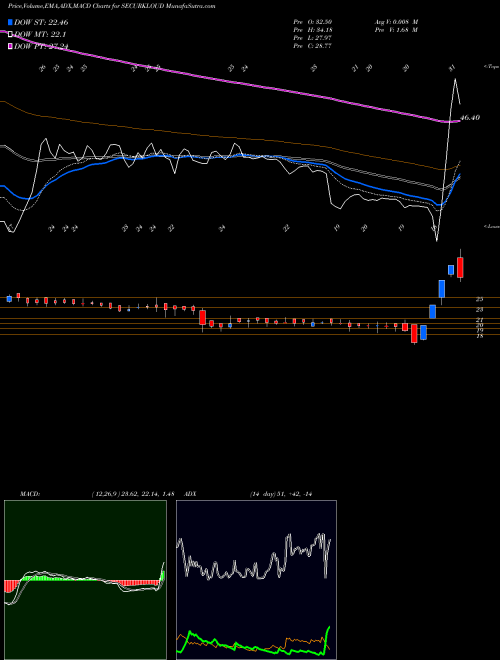This screenshot has width=500, height=660.
Task: Click the '31' top label near the price spike
Action: (x=452, y=67)
